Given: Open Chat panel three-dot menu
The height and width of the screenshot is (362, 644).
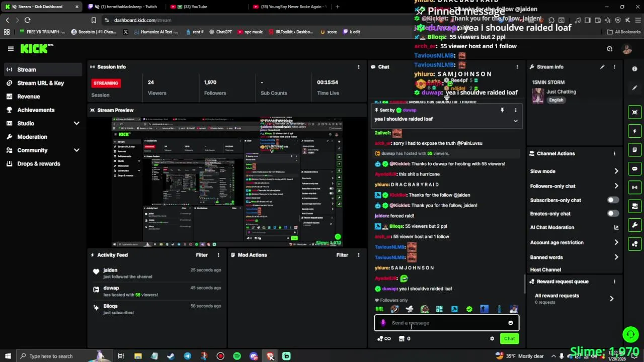Looking at the screenshot, I should pyautogui.click(x=517, y=67).
